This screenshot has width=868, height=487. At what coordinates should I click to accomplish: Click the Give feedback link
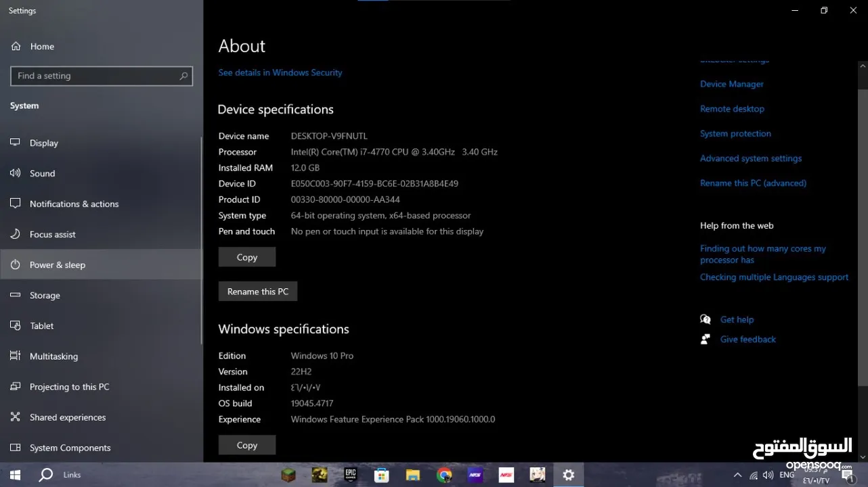point(747,340)
